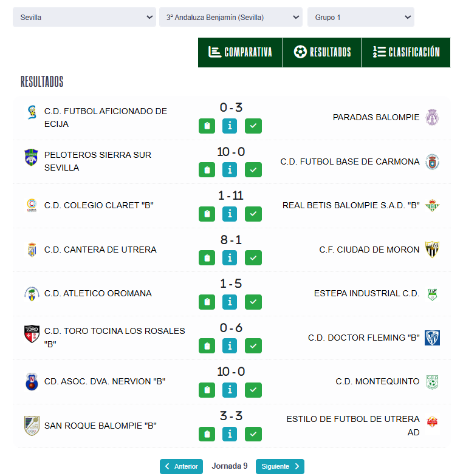Switch to the Clasificación tab
Screen dimensions: 463x476
pos(406,52)
